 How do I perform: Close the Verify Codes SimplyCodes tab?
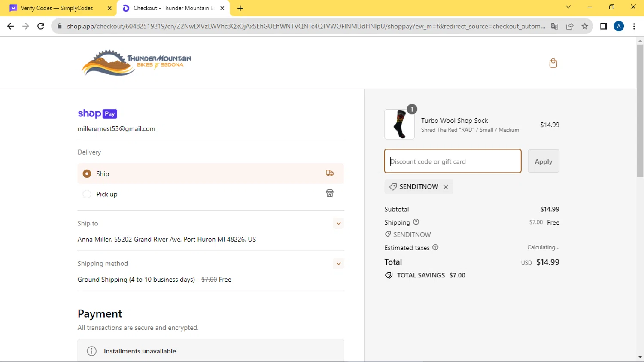109,8
